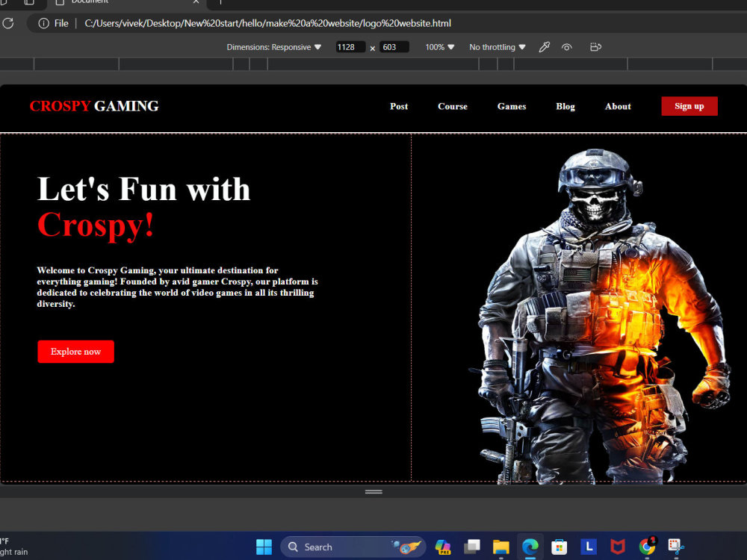Open Google Chrome from the taskbar

pos(647,547)
